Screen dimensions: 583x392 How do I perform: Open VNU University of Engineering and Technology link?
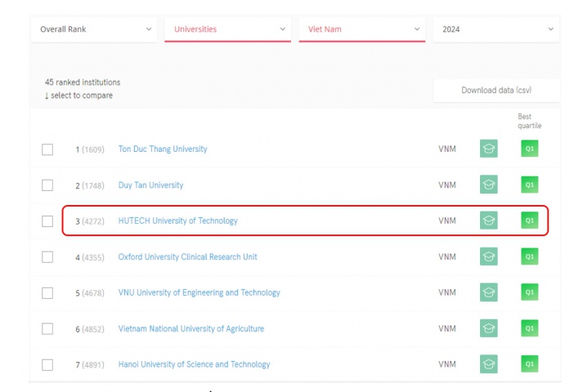pos(199,292)
